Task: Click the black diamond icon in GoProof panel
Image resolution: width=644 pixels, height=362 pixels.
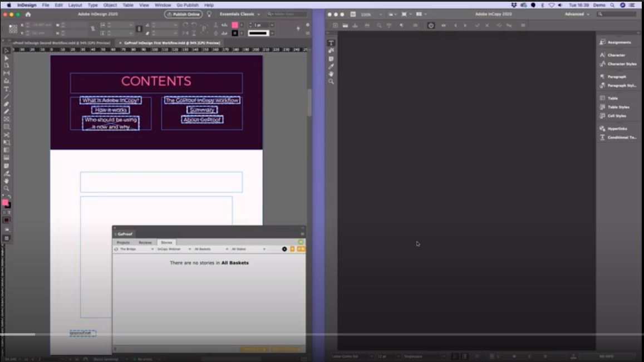Action: 284,249
